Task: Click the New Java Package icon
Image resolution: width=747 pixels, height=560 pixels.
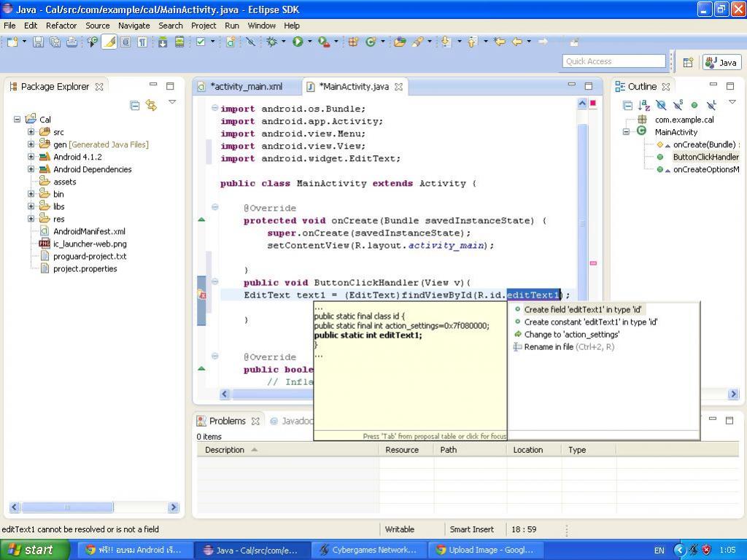Action: pyautogui.click(x=353, y=42)
